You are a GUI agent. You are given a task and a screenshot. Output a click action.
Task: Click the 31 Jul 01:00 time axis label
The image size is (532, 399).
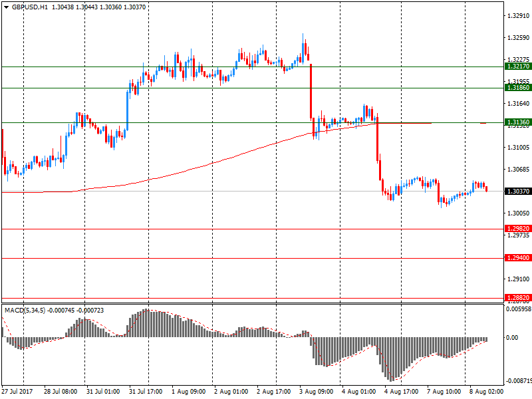pos(103,392)
